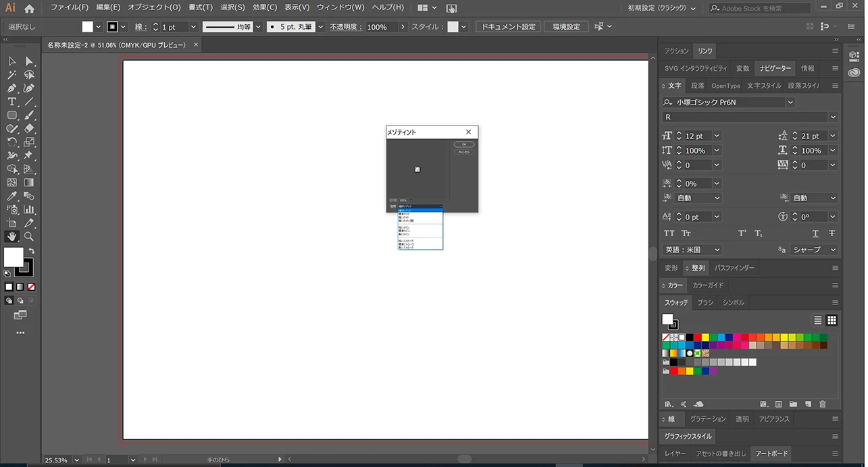Click the opacity 100% field
Viewport: 868px width, 467px height.
[x=382, y=27]
